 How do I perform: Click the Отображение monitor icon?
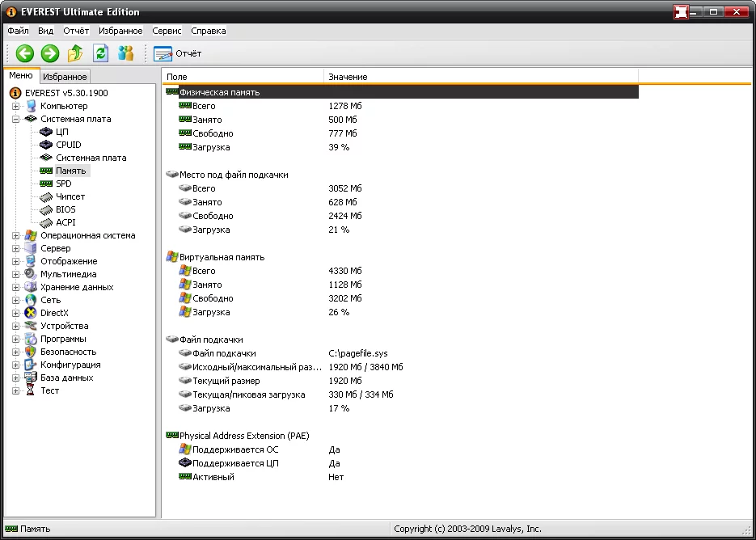[31, 261]
